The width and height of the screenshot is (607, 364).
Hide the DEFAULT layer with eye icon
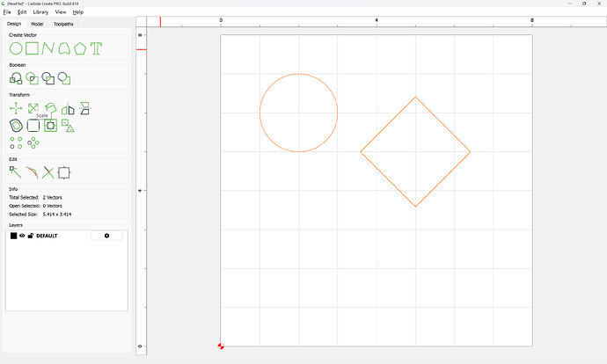23,236
